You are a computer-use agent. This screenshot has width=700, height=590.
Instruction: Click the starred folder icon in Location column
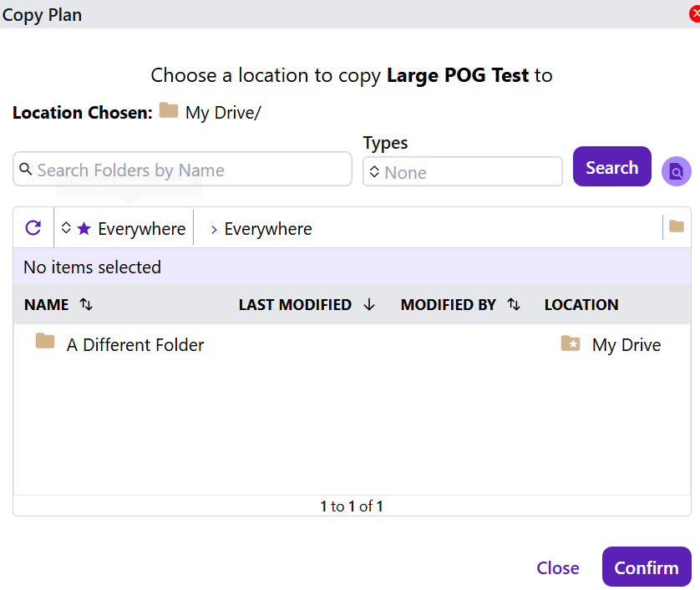(x=571, y=343)
